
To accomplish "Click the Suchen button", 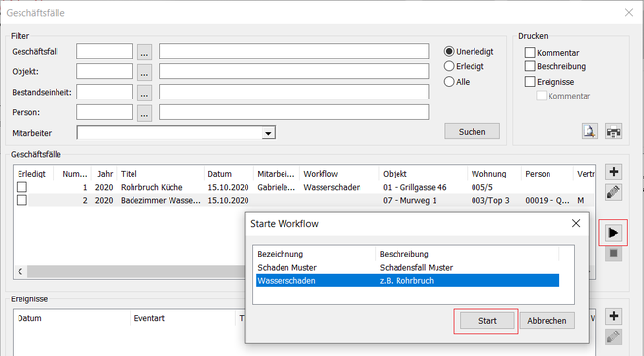I will tap(472, 132).
